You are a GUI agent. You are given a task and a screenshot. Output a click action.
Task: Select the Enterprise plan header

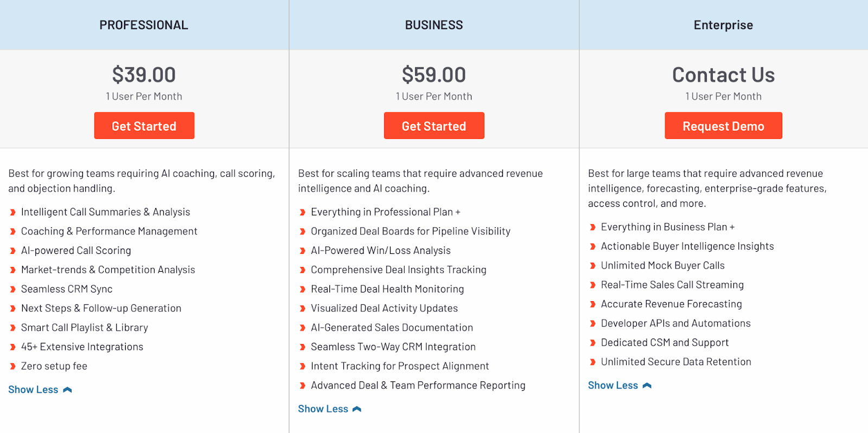[723, 25]
